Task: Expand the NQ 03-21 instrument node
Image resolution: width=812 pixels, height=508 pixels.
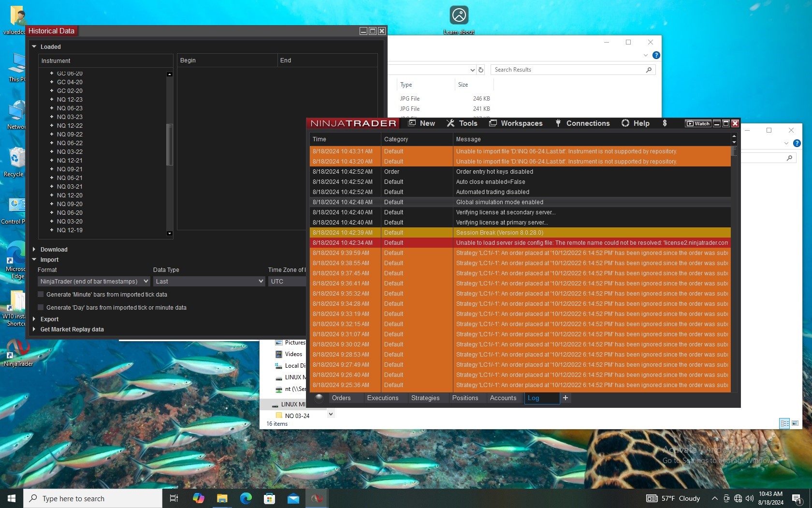Action: (52, 187)
